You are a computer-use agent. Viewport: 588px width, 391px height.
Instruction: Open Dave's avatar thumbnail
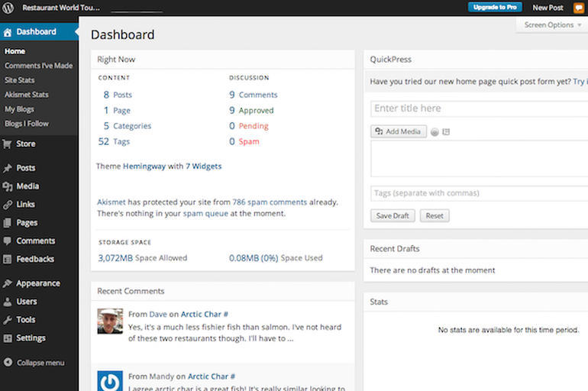pos(110,322)
